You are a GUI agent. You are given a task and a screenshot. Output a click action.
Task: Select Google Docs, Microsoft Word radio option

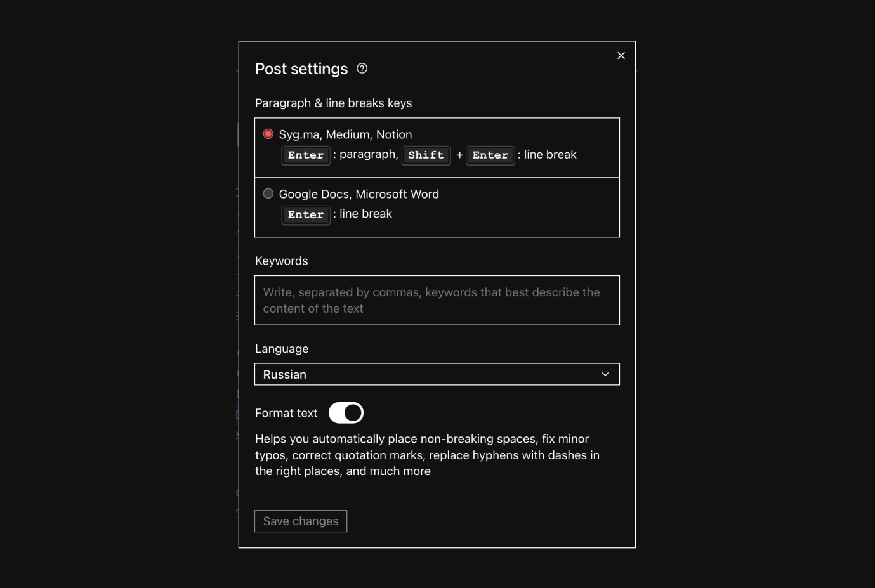(x=268, y=193)
